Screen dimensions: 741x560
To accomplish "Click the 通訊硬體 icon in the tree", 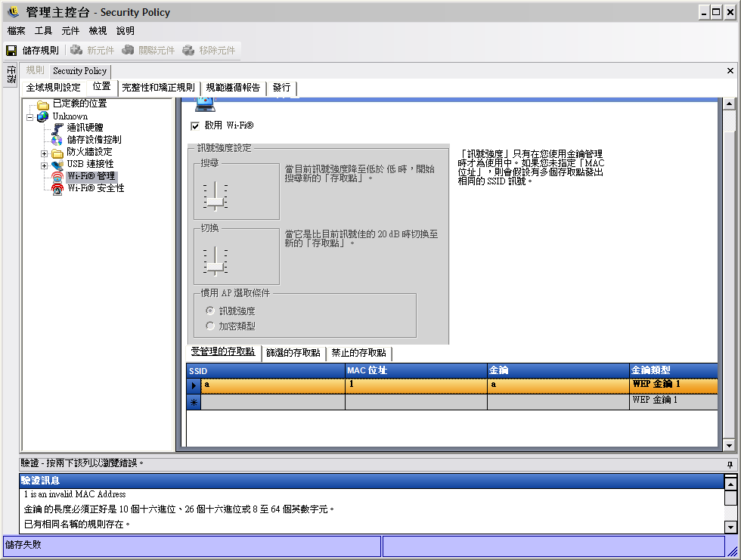I will click(x=57, y=128).
